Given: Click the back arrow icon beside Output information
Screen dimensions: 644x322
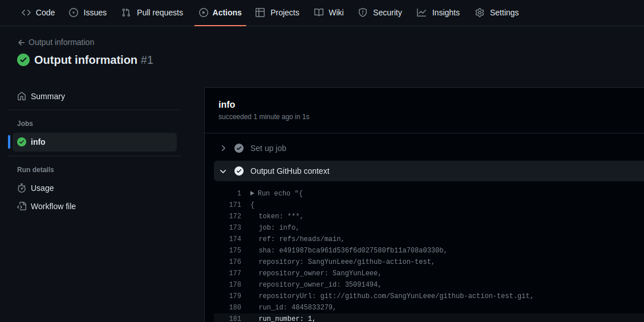Looking at the screenshot, I should tap(21, 43).
